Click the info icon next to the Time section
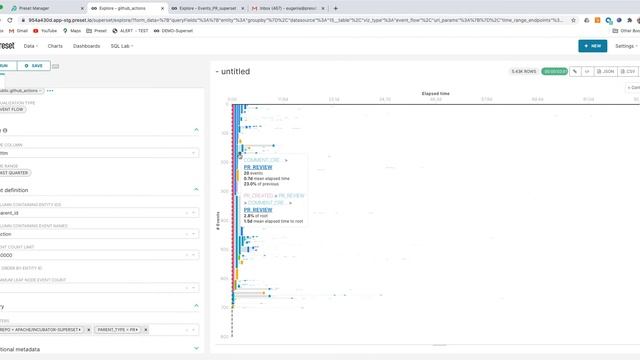Image resolution: width=640 pixels, height=360 pixels. point(5,131)
